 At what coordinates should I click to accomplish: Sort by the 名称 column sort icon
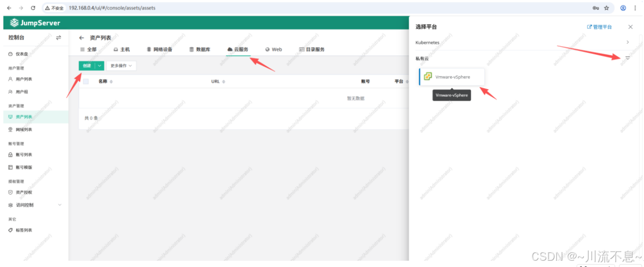(x=111, y=82)
